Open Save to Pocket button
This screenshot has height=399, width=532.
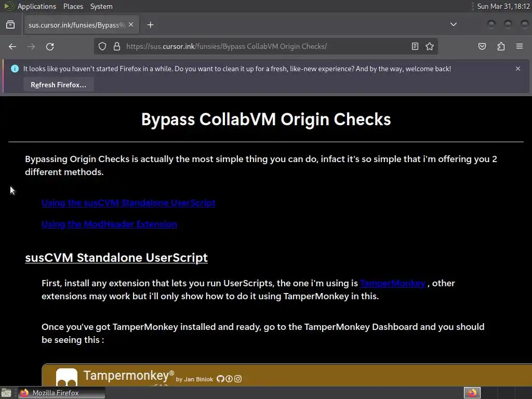pyautogui.click(x=482, y=46)
